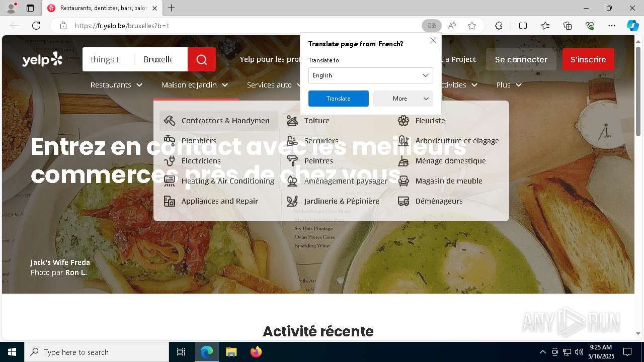Open the Translate to language dropdown
644x362 pixels.
371,75
